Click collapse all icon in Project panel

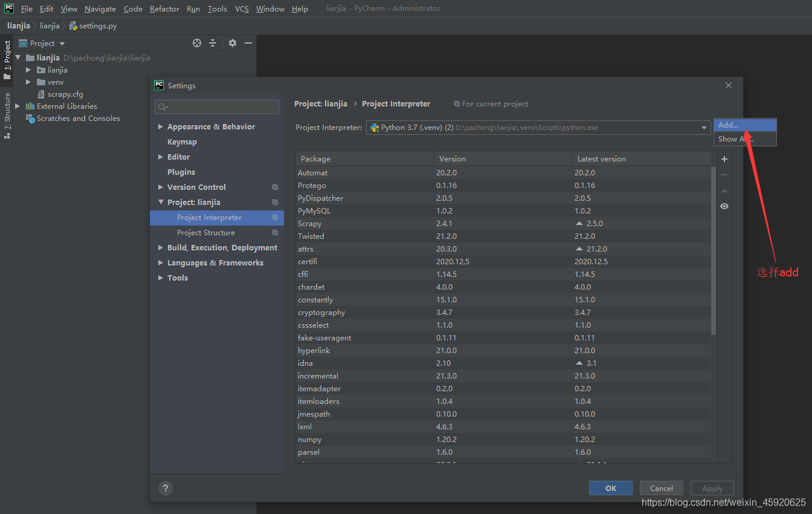coord(213,43)
